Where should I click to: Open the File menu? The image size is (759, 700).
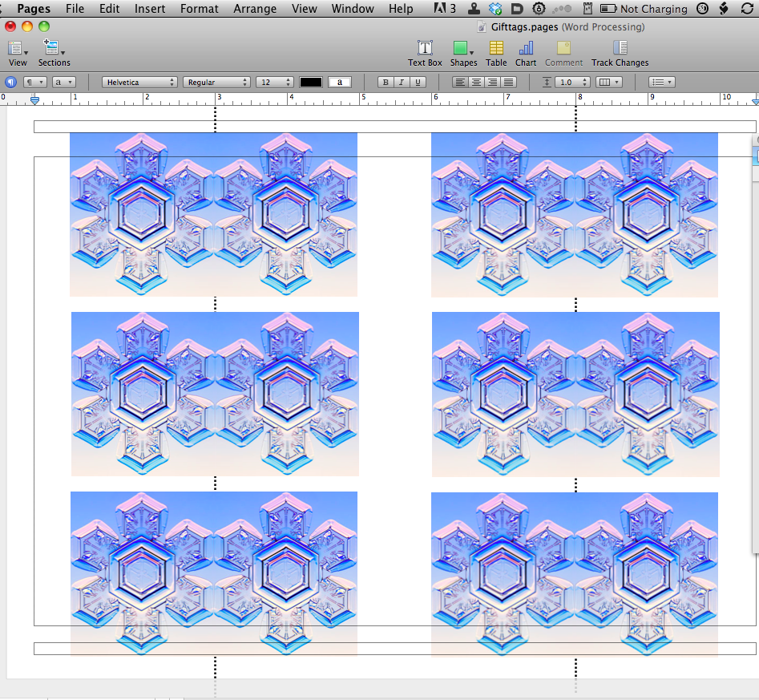point(75,9)
